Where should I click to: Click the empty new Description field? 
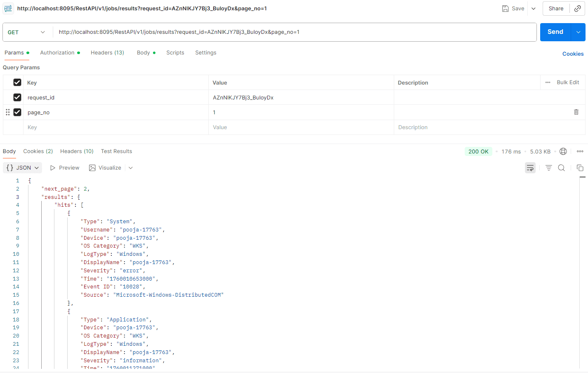pos(489,127)
